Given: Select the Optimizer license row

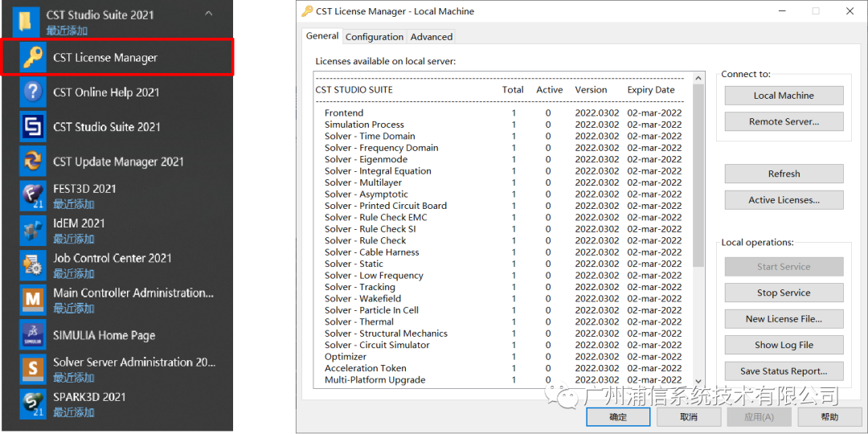Looking at the screenshot, I should click(502, 357).
